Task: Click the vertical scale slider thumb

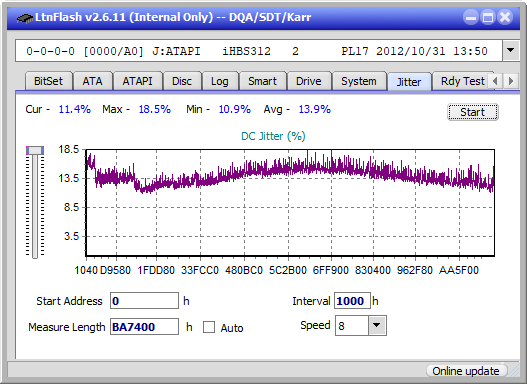Action: [35, 150]
